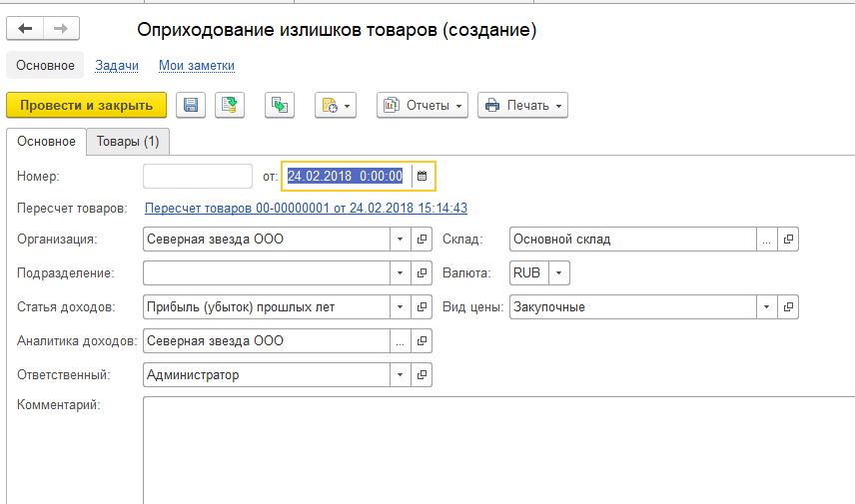Open the Мои заметки section

coord(197,66)
